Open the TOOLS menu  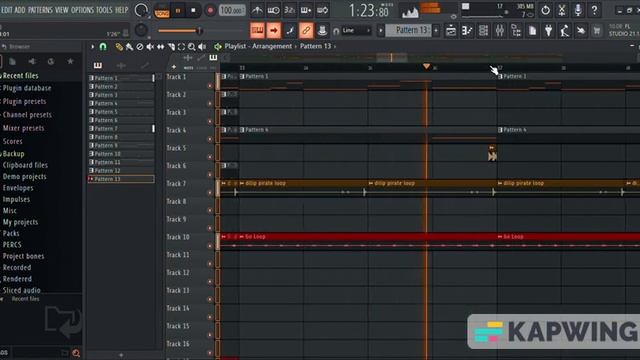104,10
